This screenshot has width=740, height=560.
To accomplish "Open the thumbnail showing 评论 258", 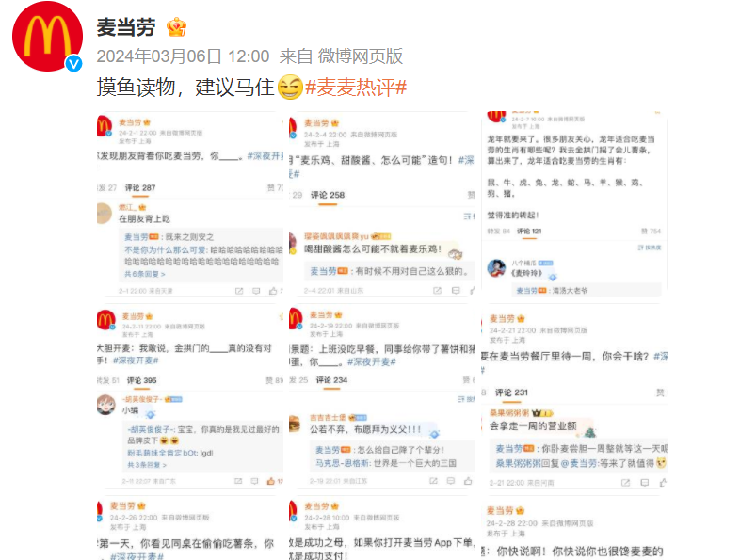I will click(x=382, y=205).
